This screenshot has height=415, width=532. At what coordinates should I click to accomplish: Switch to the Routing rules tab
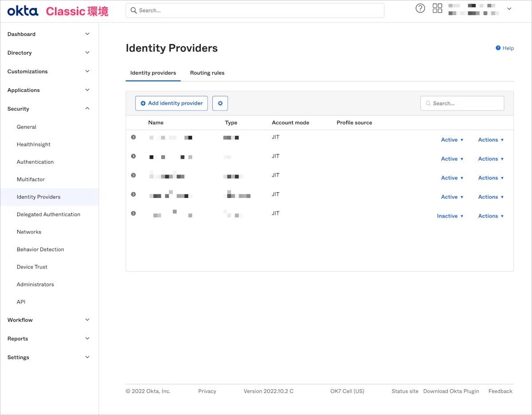pyautogui.click(x=207, y=73)
